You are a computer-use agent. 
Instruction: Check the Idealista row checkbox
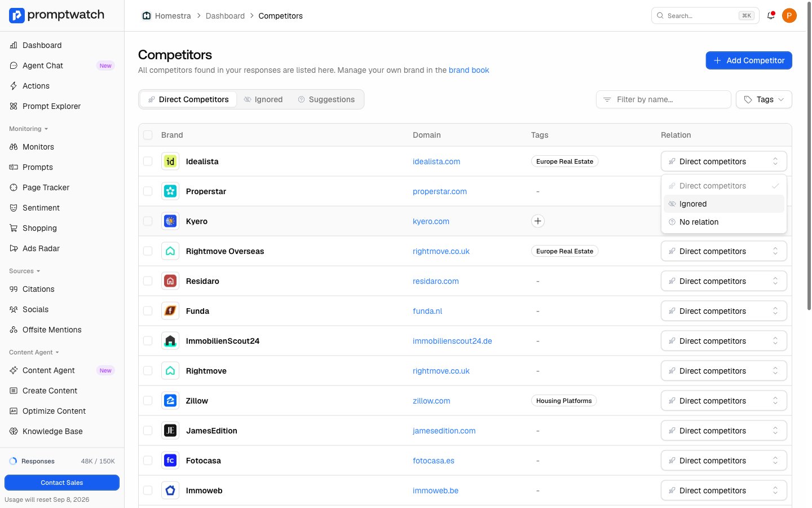(x=148, y=161)
